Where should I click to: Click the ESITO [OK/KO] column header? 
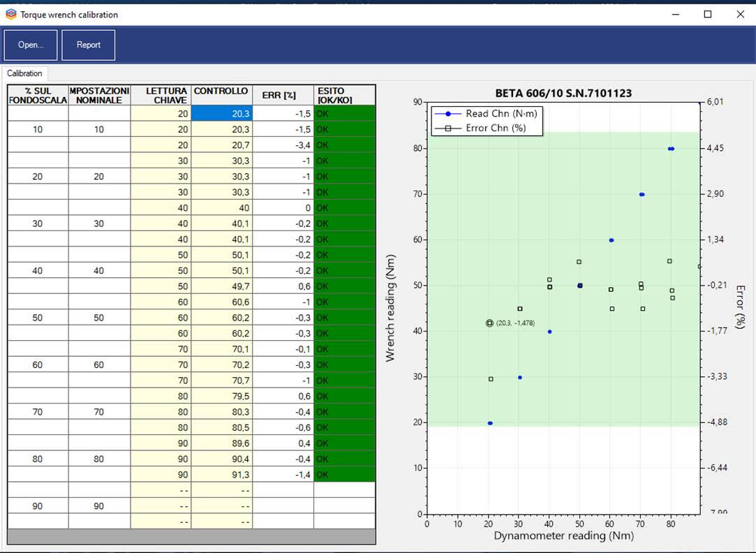pyautogui.click(x=344, y=95)
